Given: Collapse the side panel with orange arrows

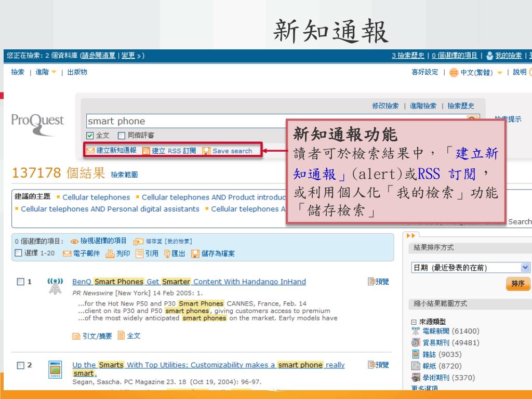Looking at the screenshot, I should coord(410,235).
